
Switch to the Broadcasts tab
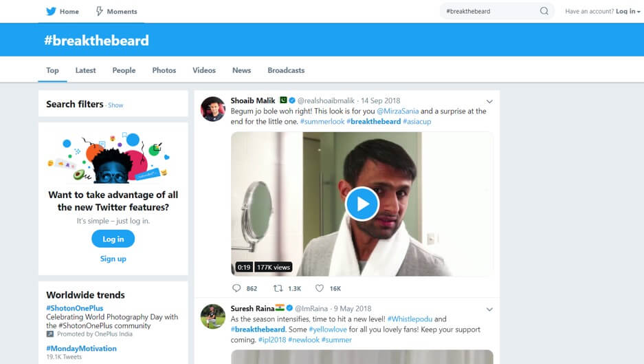click(287, 70)
